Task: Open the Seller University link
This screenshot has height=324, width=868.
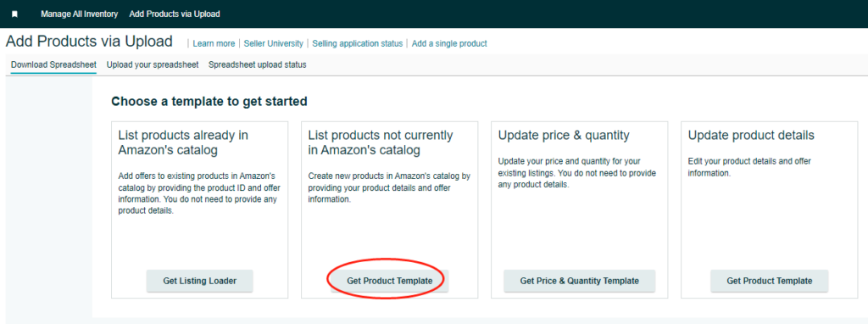Action: (x=274, y=43)
